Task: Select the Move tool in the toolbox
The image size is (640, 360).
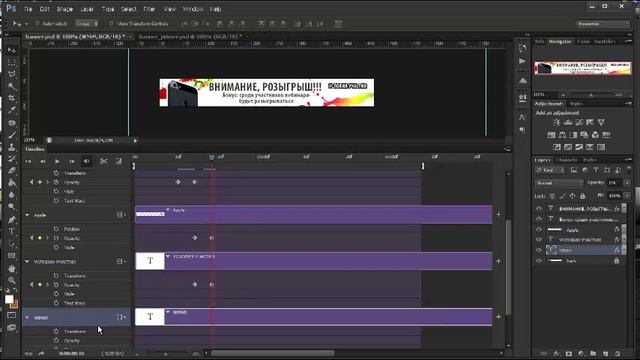Action: pyautogui.click(x=12, y=50)
